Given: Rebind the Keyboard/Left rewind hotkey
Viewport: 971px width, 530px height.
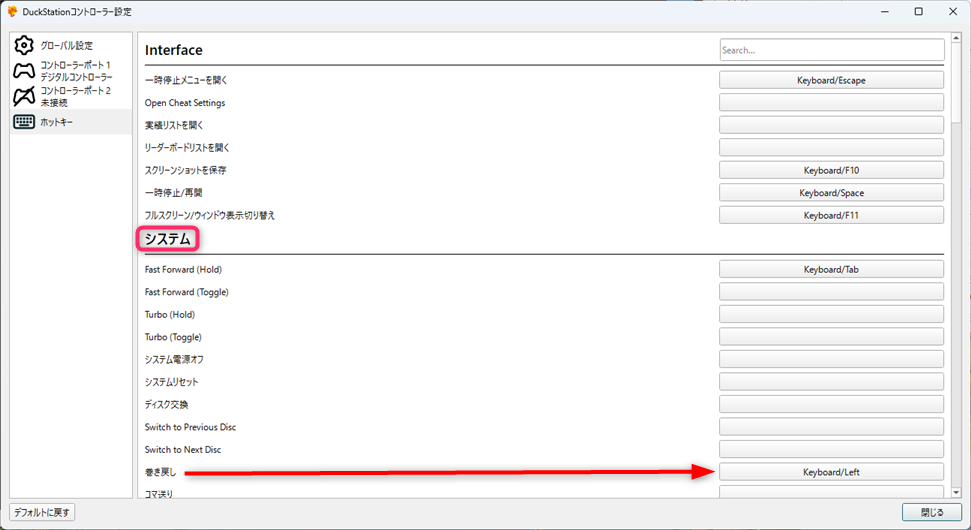Looking at the screenshot, I should 831,472.
